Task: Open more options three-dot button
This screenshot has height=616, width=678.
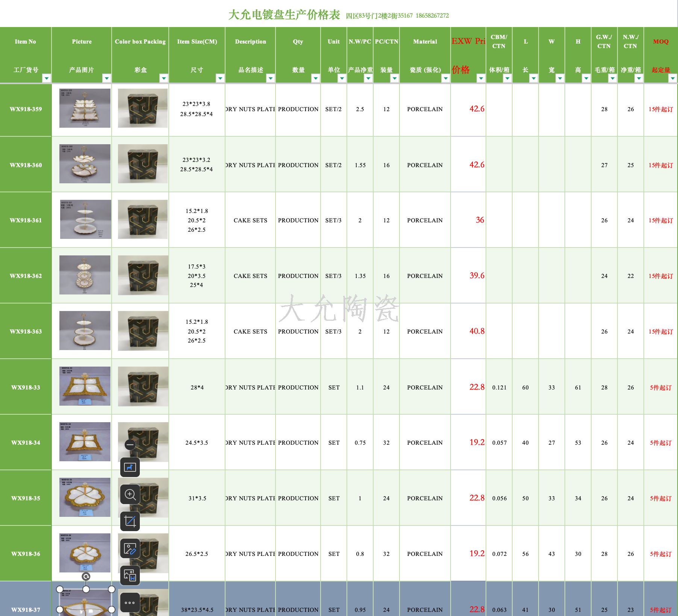Action: click(130, 602)
